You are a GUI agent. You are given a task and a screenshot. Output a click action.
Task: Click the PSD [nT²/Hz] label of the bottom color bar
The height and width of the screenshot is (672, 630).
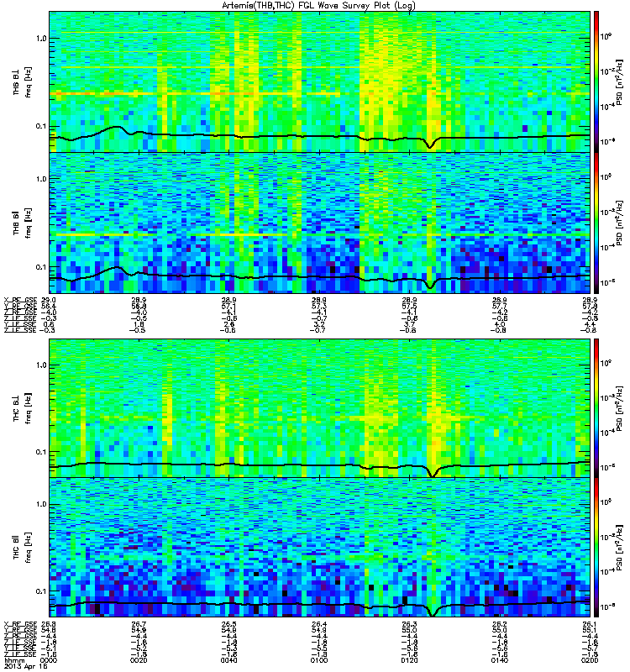(620, 548)
